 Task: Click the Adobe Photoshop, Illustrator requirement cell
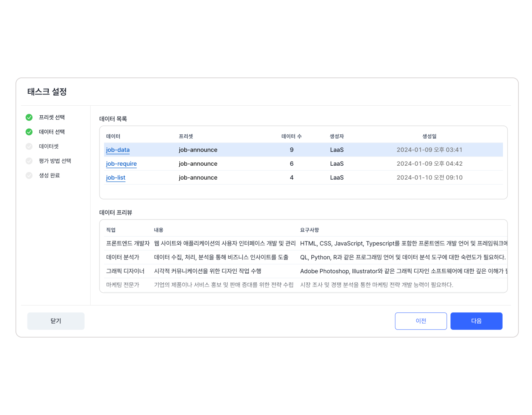click(x=403, y=271)
